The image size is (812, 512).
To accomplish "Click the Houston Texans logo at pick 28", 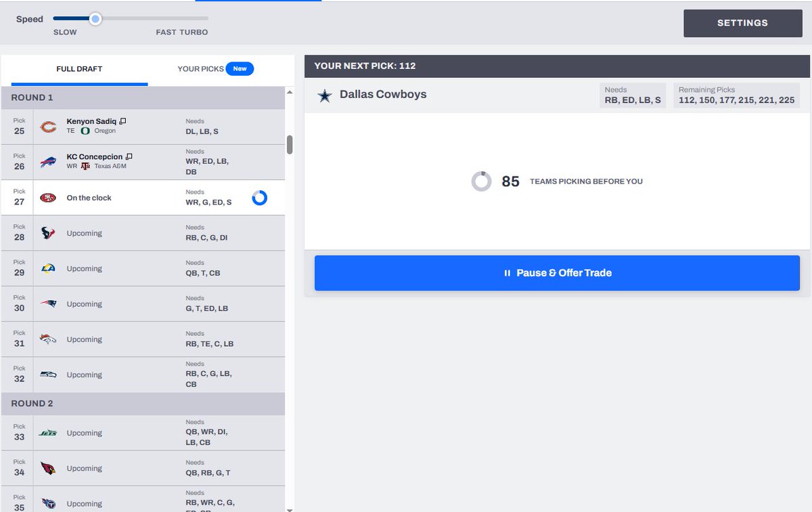I will [x=48, y=233].
